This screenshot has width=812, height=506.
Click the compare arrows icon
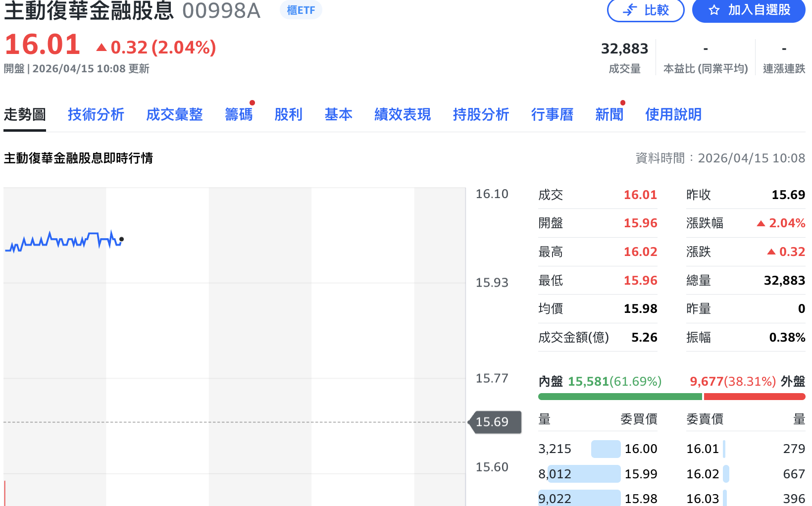point(628,10)
